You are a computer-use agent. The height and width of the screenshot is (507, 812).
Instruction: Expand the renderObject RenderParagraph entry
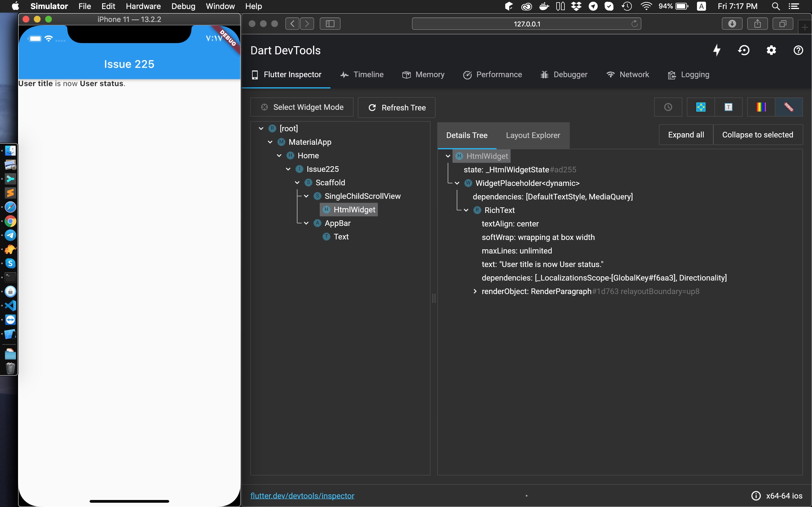pyautogui.click(x=475, y=292)
